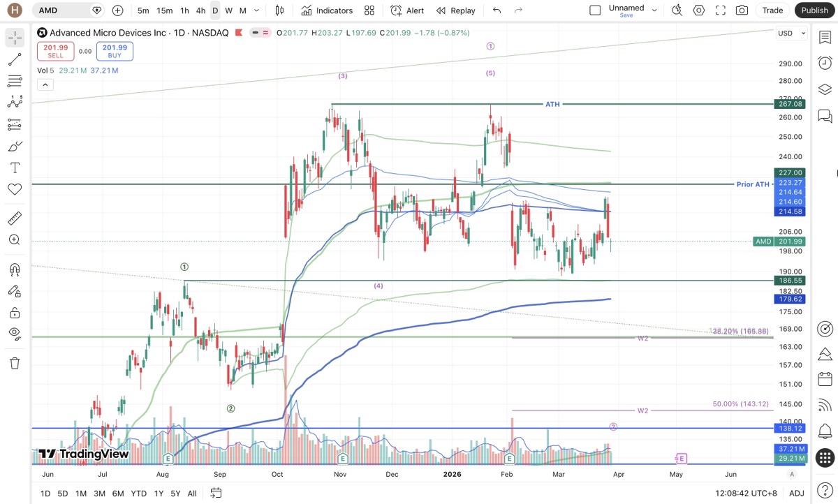
Task: Open the Unnamed layout dropdown arrow
Action: (x=654, y=10)
